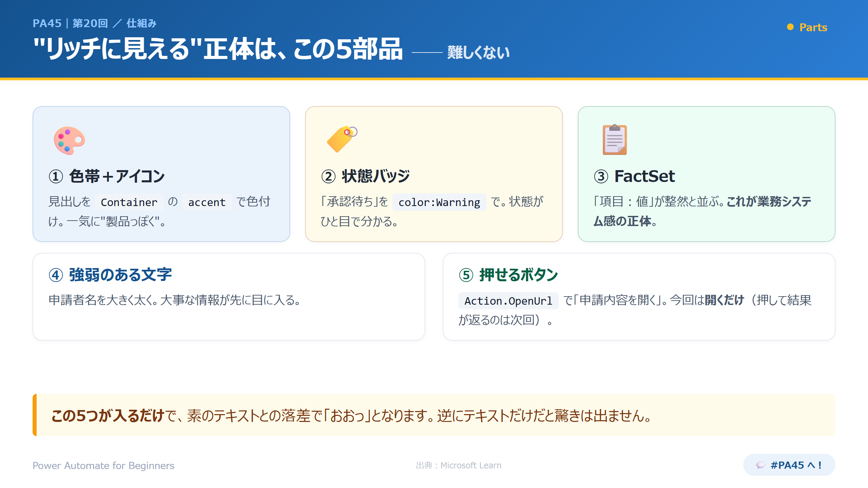Click the accent code chip

coord(207,202)
